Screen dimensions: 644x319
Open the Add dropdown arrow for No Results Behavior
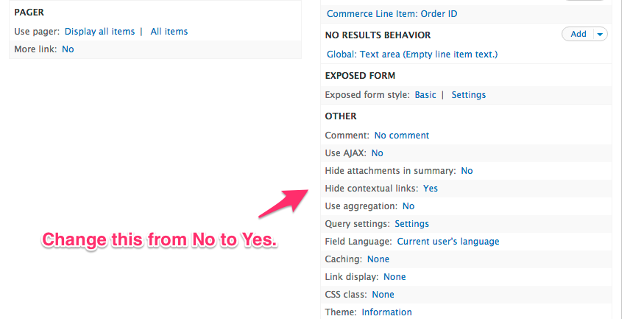[600, 34]
